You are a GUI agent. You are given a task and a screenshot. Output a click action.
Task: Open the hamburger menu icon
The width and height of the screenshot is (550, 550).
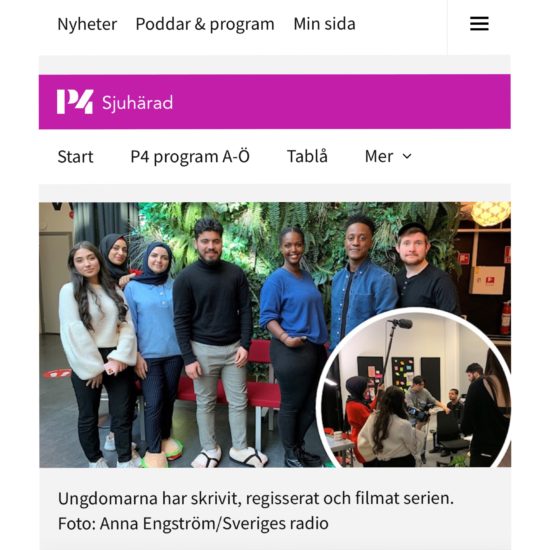pos(479,24)
